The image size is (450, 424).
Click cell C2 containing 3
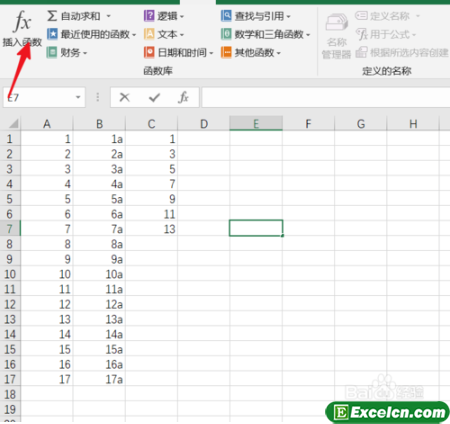coord(151,154)
